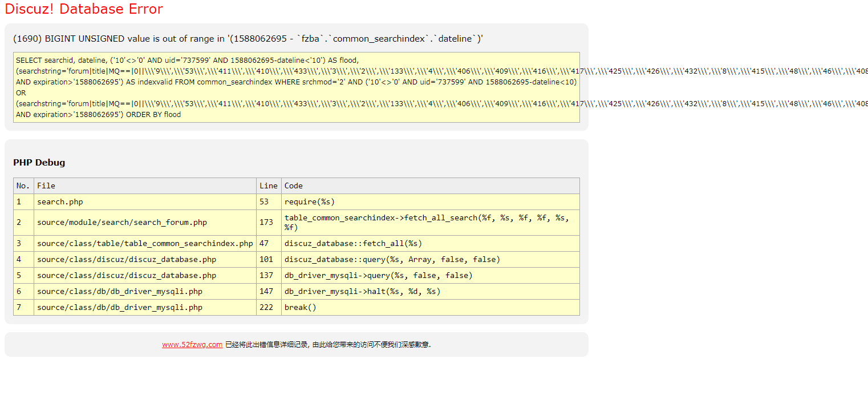Select the 'search_forum.php' file path cell

point(145,223)
